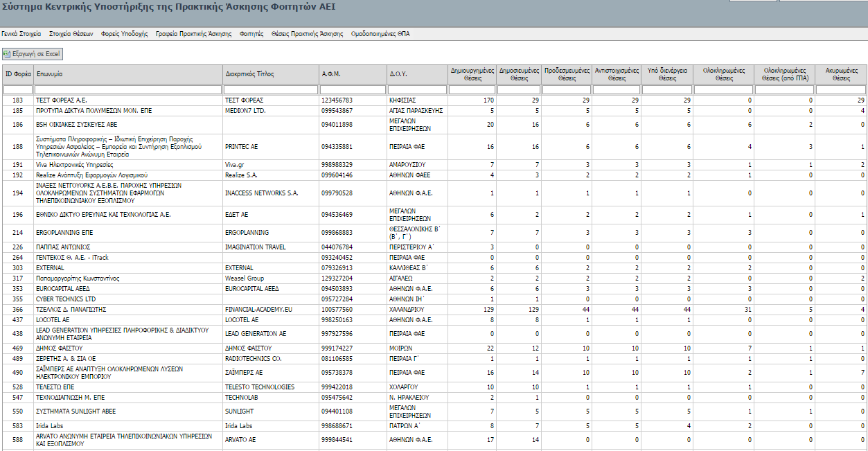Click the ΤΕΧΝΟΔΙΑΓΝΩΣΗ Μ. ΕΠΕ cell
This screenshot has height=451, width=868.
(x=128, y=397)
